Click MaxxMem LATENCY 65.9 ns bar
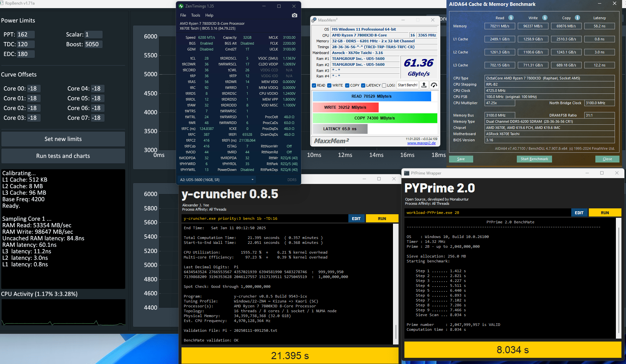This screenshot has width=626, height=364. pos(340,129)
